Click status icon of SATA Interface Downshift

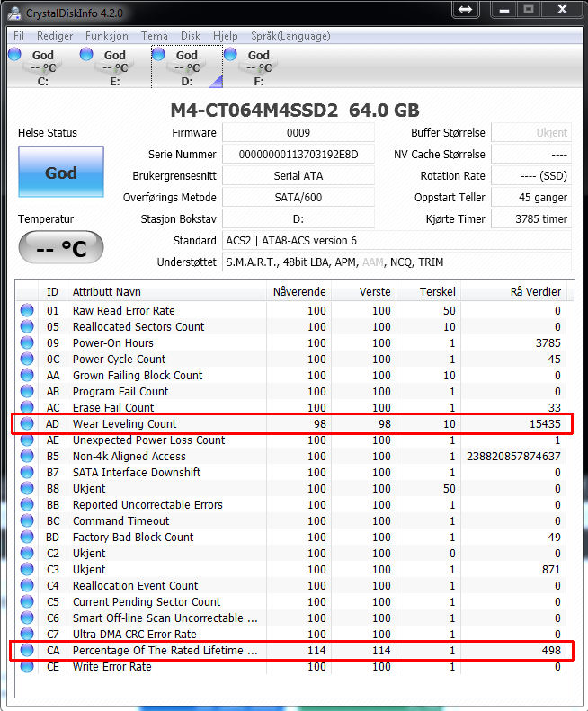coord(27,472)
